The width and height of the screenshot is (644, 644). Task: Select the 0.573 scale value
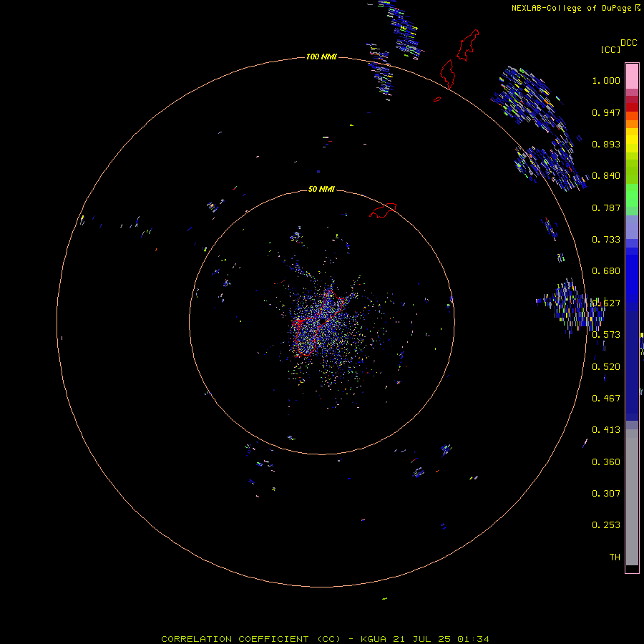(x=606, y=335)
